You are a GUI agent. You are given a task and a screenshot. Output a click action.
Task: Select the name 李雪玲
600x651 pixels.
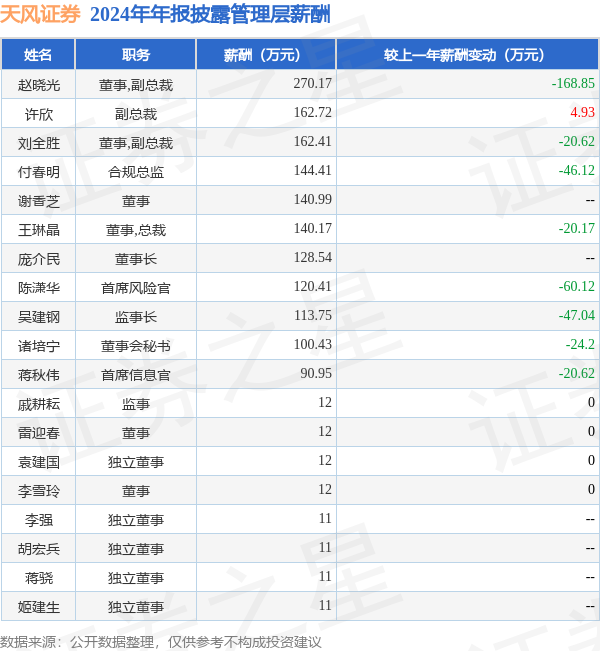point(39,492)
